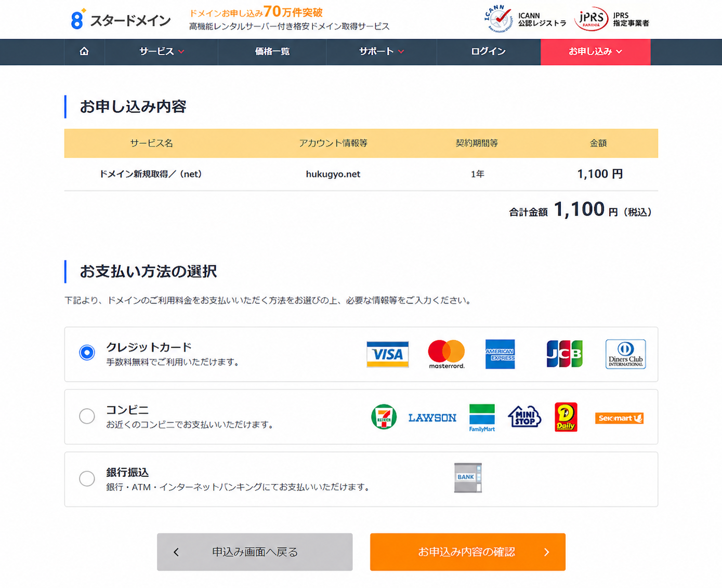722x588 pixels.
Task: Go back with 申込み画面へ戻る button
Action: pos(255,552)
